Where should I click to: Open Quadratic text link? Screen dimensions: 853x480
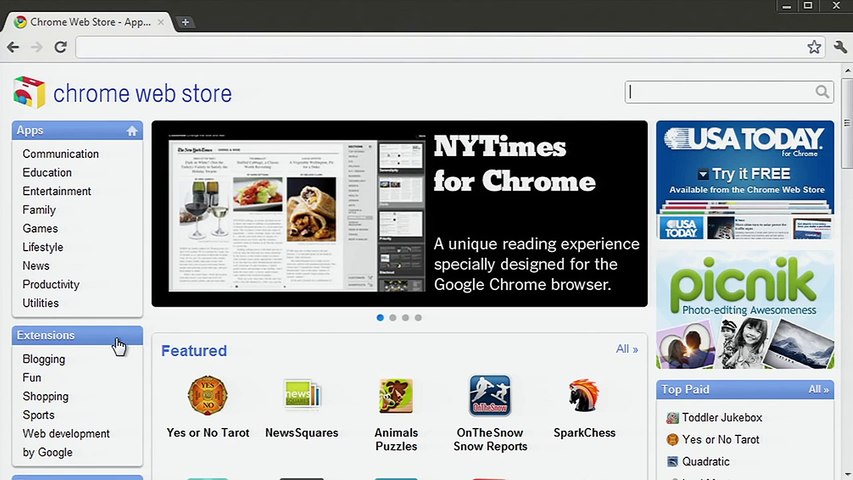point(706,461)
